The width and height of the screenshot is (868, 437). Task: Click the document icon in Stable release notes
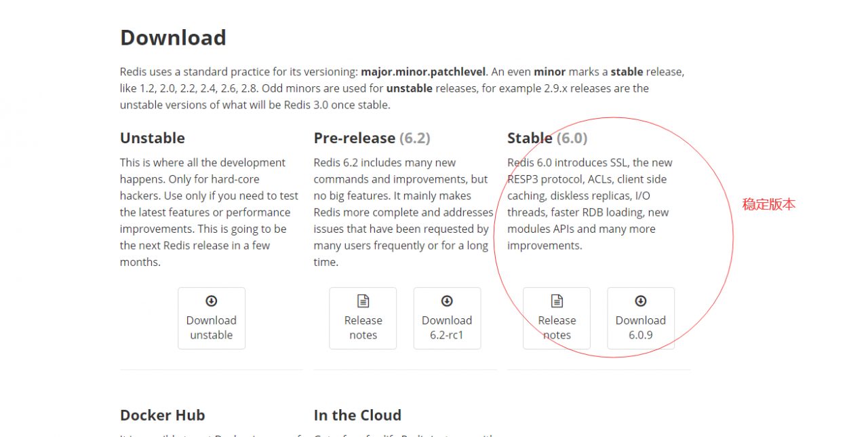point(557,301)
